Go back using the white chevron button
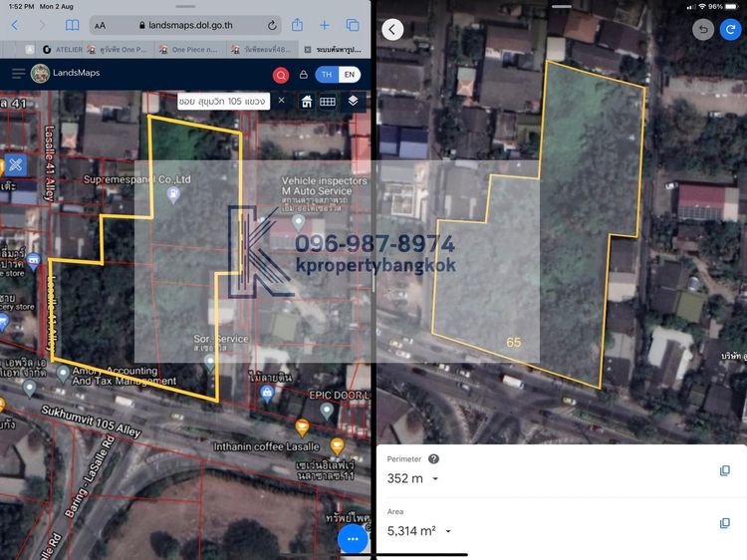The height and width of the screenshot is (560, 747). click(392, 30)
